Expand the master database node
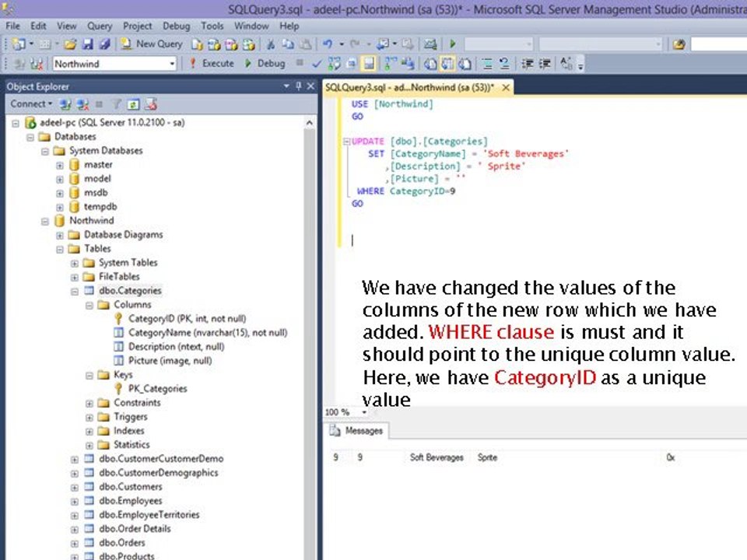This screenshot has width=747, height=560. click(x=60, y=165)
